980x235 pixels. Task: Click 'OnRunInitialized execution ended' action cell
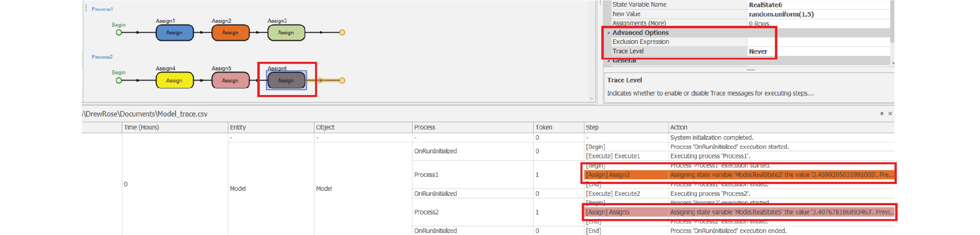pyautogui.click(x=781, y=231)
